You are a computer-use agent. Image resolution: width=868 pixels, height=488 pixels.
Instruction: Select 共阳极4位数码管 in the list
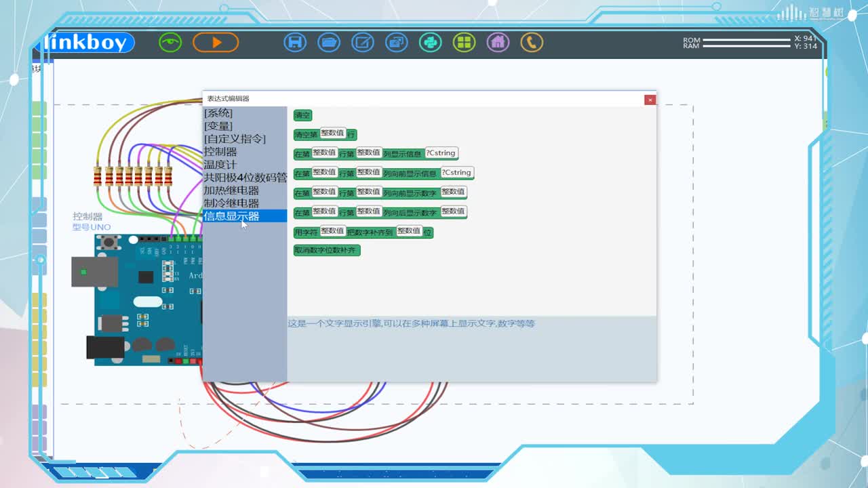pos(245,178)
